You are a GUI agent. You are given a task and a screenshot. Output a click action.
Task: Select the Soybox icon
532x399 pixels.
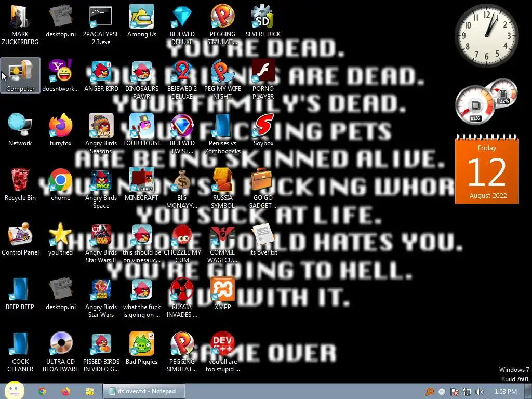[263, 130]
